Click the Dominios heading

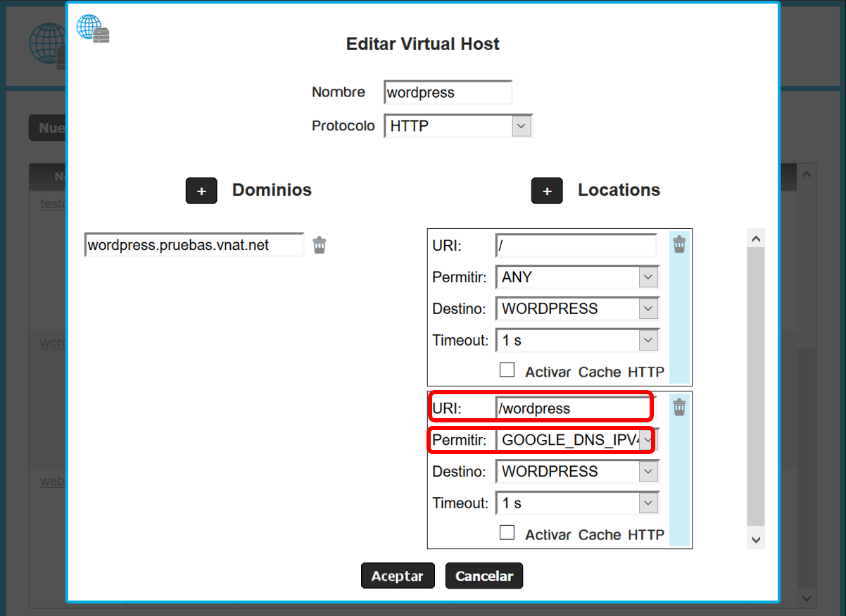click(x=272, y=190)
